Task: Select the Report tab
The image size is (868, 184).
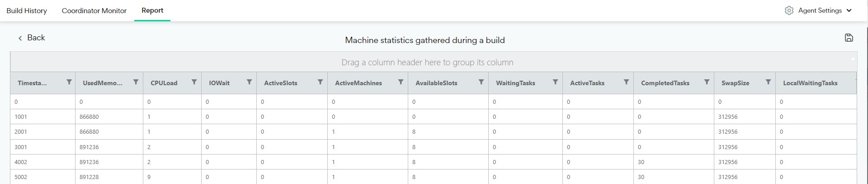Action: coord(152,10)
